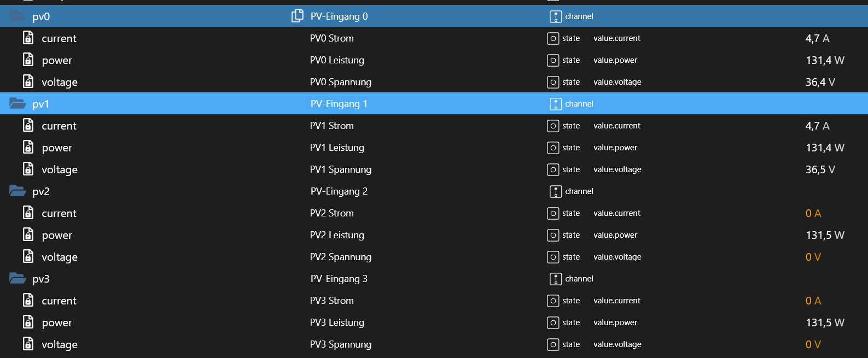Click the file icon of pv0 current
868x358 pixels.
pos(28,38)
